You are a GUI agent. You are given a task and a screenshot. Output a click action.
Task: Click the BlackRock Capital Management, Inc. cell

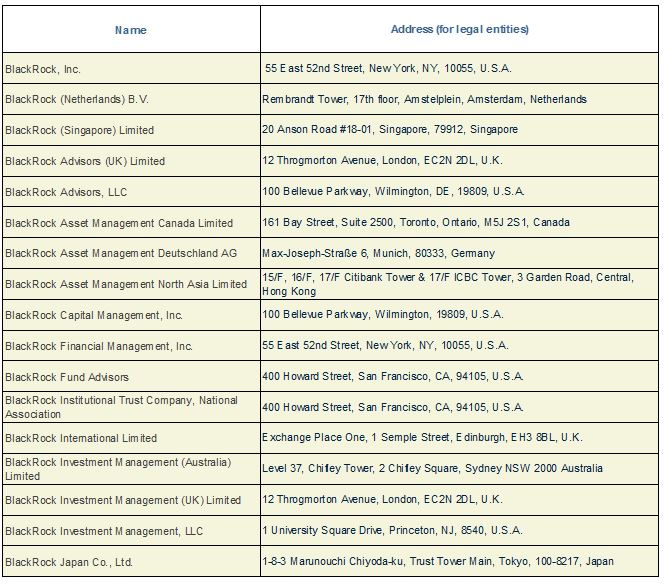[131, 315]
